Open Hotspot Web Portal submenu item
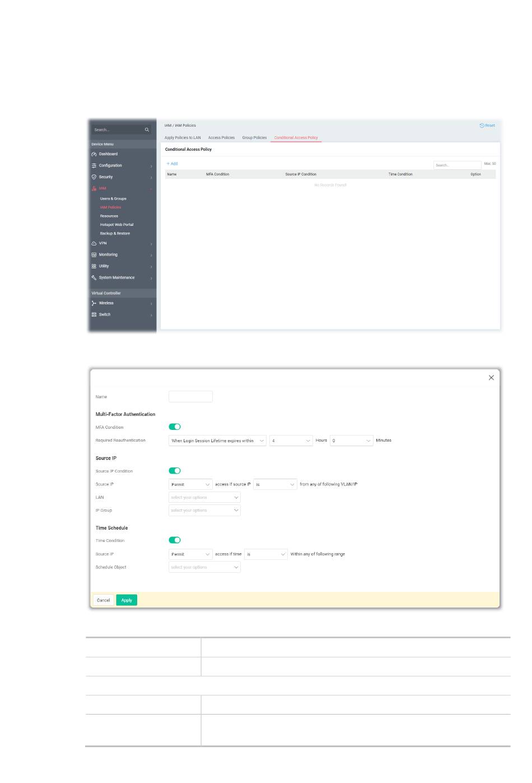This screenshot has height=783, width=532. point(116,225)
